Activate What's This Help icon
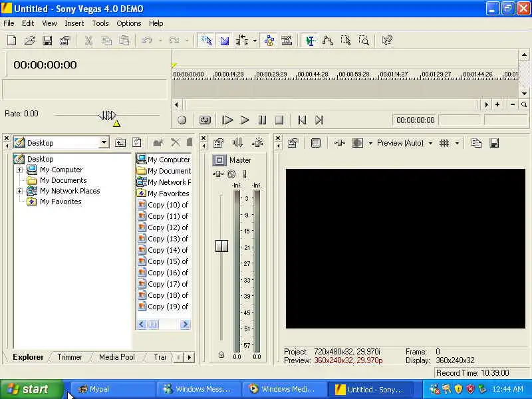 point(387,41)
